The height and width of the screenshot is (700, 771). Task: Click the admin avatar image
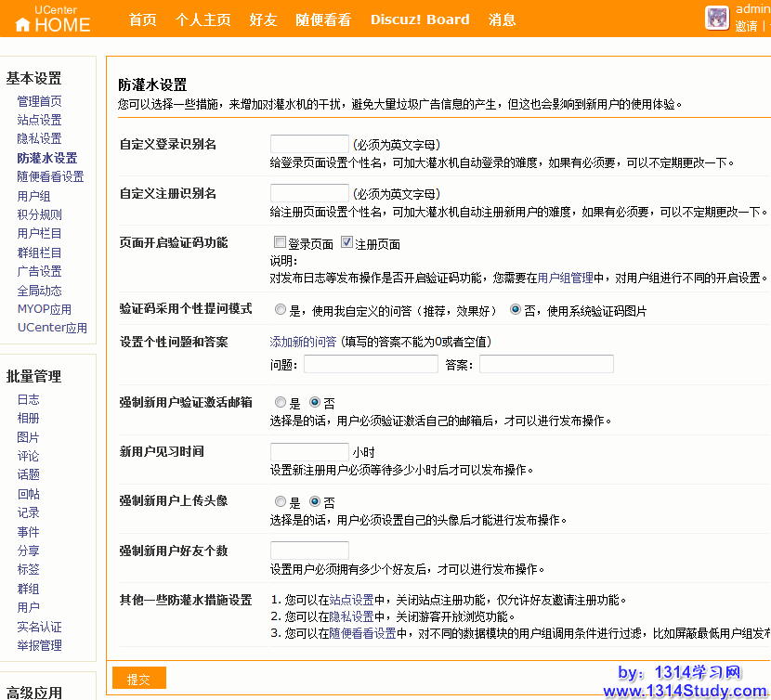point(716,19)
